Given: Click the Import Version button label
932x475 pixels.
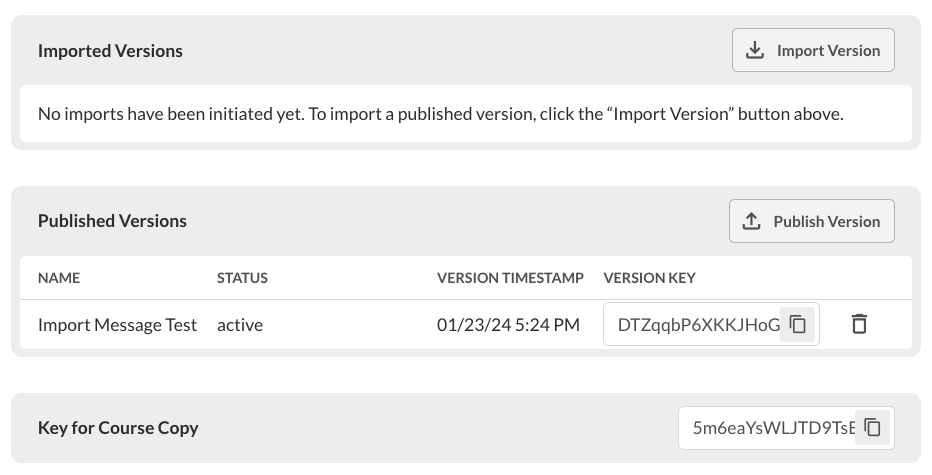Looking at the screenshot, I should [828, 51].
